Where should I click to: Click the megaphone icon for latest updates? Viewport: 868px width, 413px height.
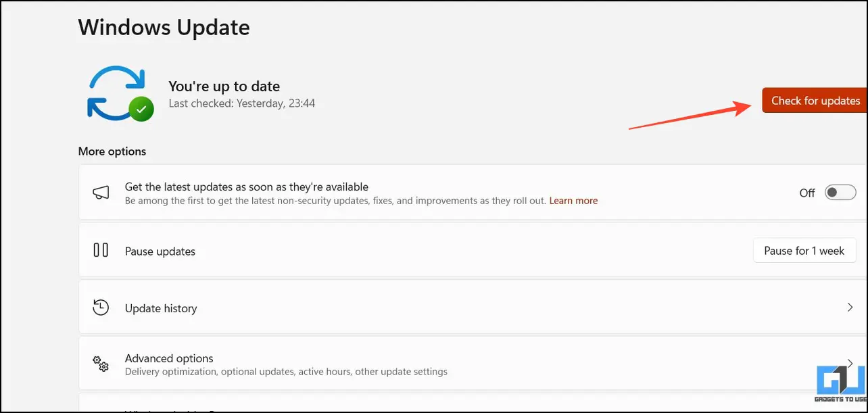(x=101, y=193)
